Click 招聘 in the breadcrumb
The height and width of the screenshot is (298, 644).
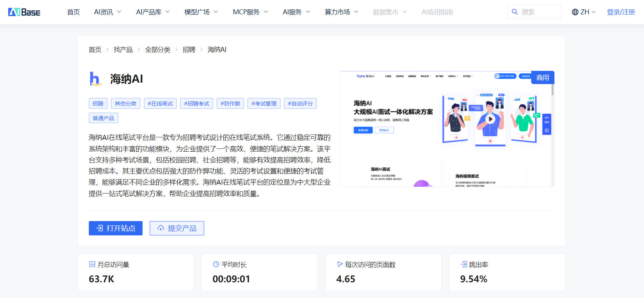click(x=189, y=50)
